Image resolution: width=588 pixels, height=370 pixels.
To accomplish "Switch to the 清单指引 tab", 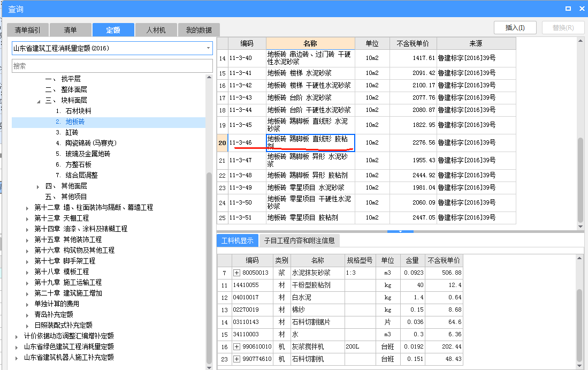I will 27,30.
